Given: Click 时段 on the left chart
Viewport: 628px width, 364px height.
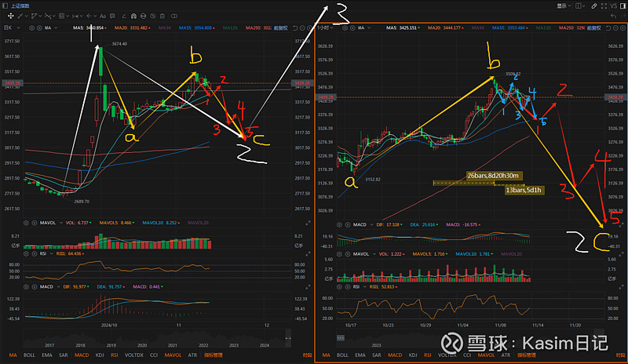Looking at the screenshot, I should point(307,355).
